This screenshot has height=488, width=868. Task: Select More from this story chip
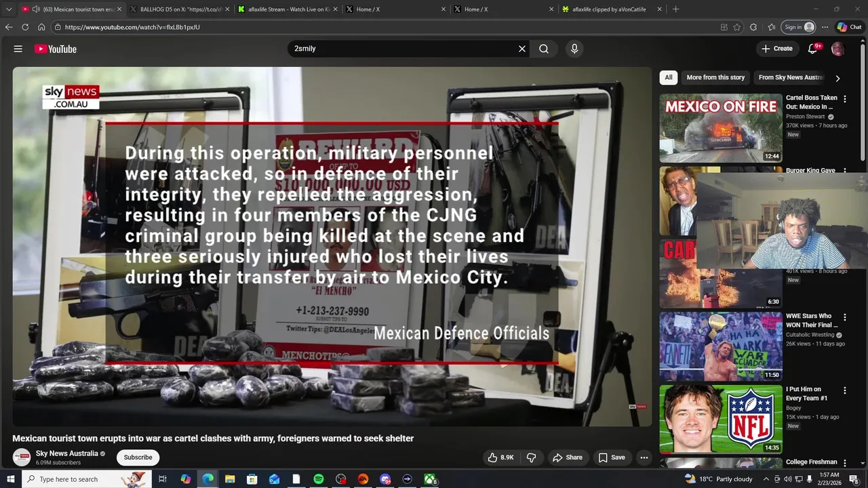tap(715, 77)
